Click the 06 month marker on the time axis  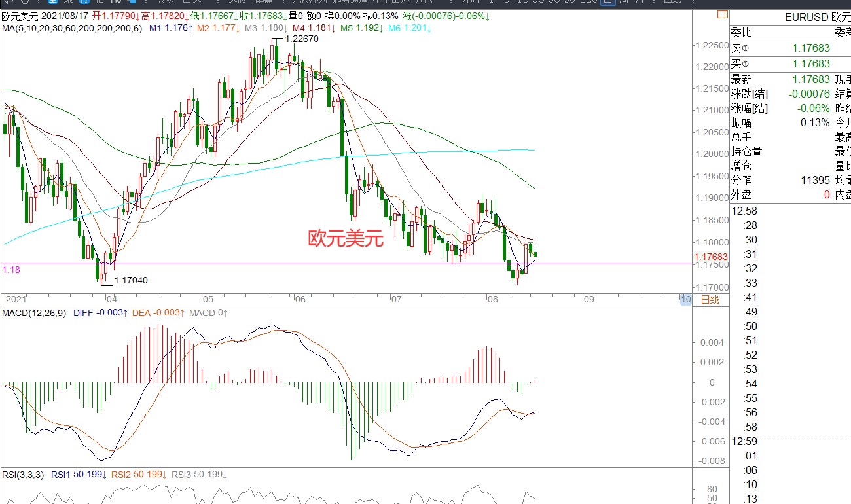pos(300,299)
